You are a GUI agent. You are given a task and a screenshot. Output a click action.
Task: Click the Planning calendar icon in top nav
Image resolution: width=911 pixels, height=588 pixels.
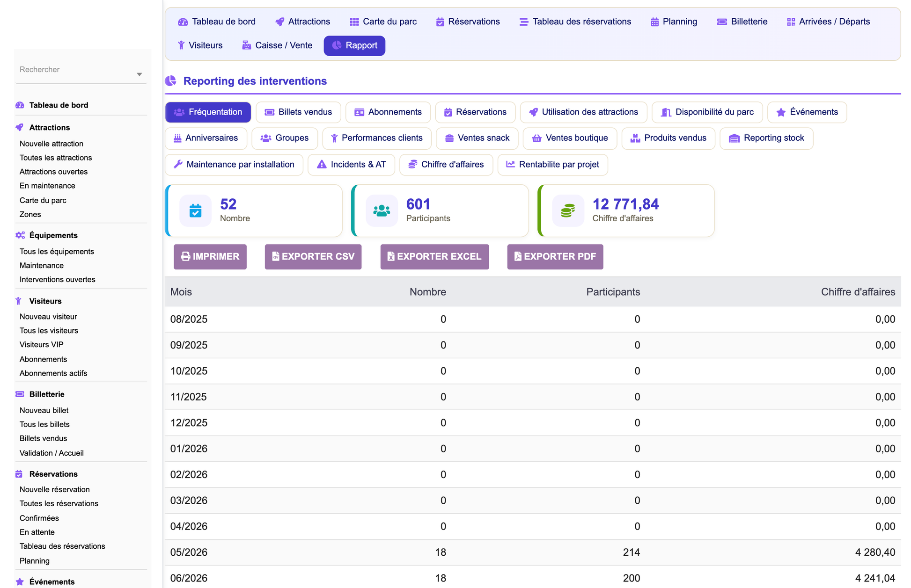[655, 22]
